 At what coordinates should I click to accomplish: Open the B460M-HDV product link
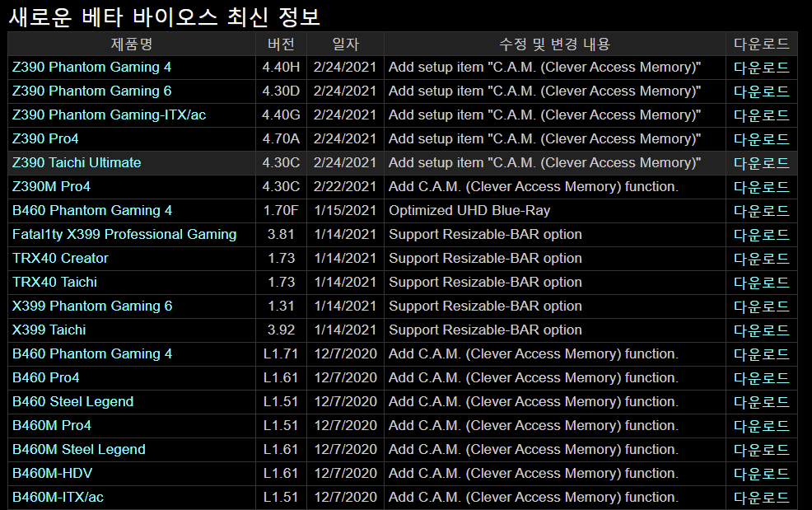tap(53, 473)
